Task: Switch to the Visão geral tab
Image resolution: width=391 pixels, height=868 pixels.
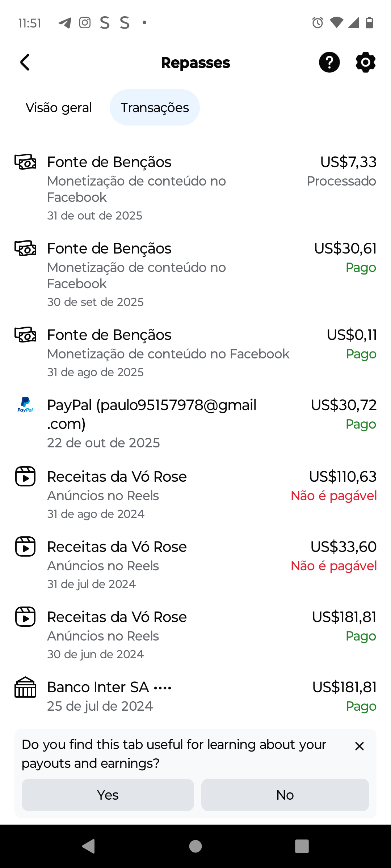Action: (x=59, y=108)
